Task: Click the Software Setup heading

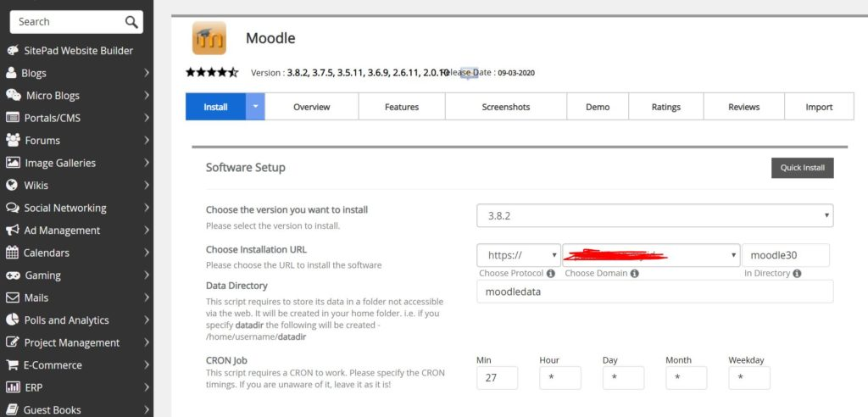Action: [246, 167]
